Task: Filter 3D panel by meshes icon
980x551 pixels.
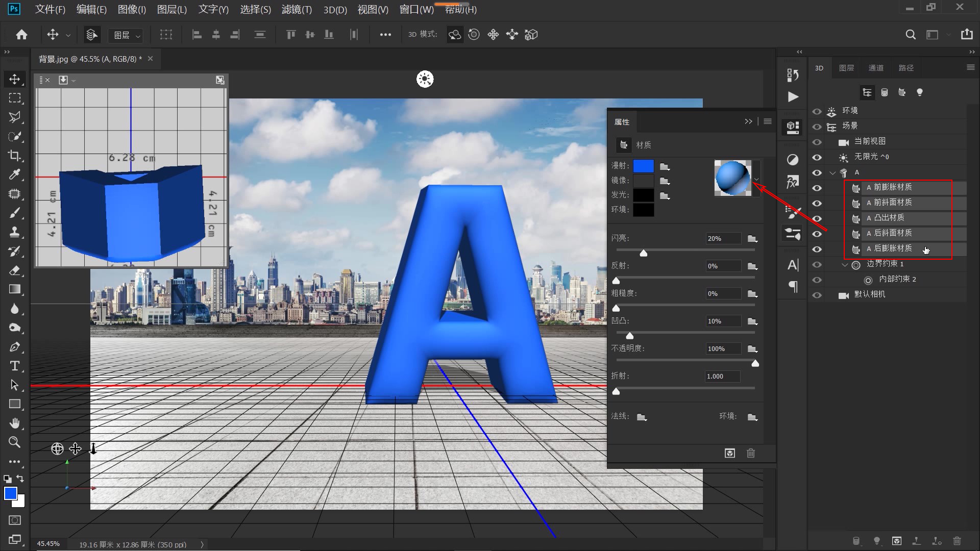Action: [885, 92]
